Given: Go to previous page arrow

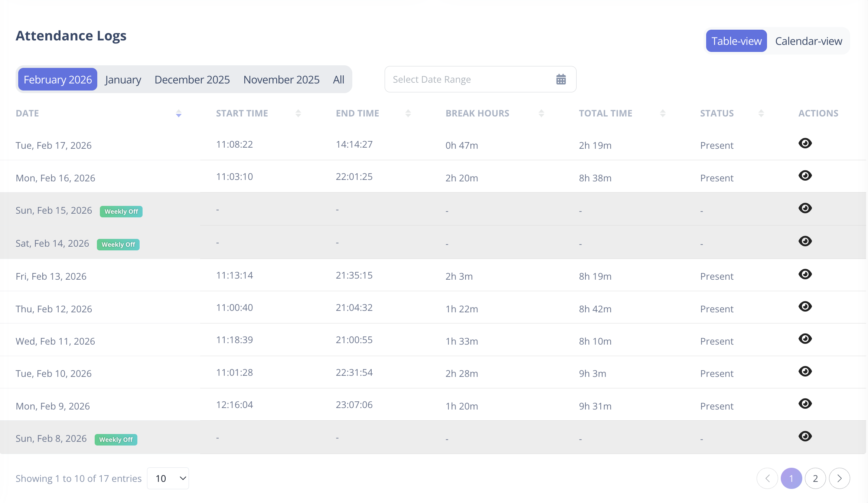Looking at the screenshot, I should [767, 479].
